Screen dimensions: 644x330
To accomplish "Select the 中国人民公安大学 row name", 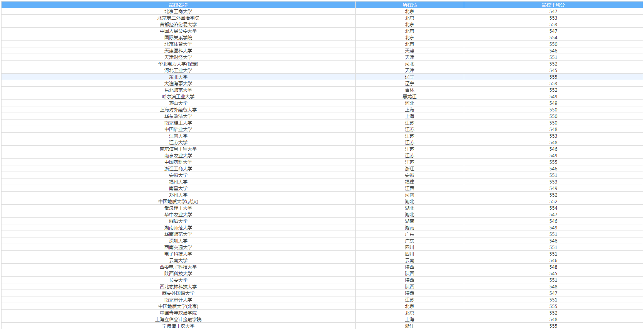I will (x=178, y=31).
